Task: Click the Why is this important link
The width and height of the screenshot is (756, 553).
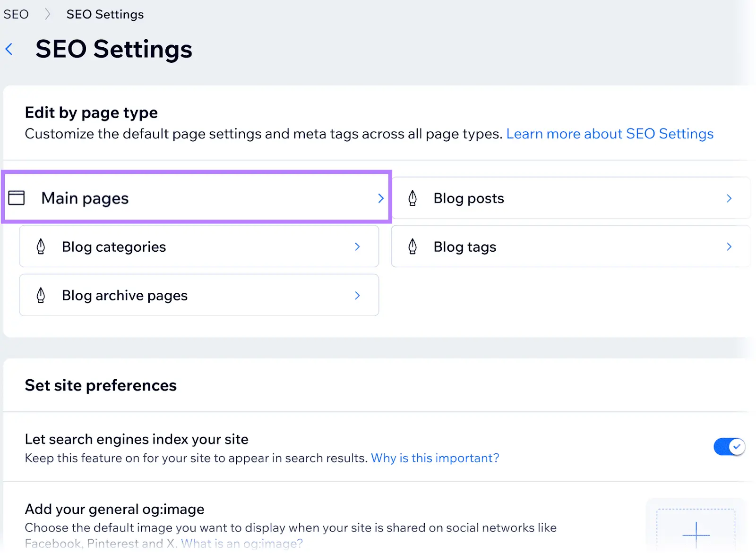Action: pos(434,458)
